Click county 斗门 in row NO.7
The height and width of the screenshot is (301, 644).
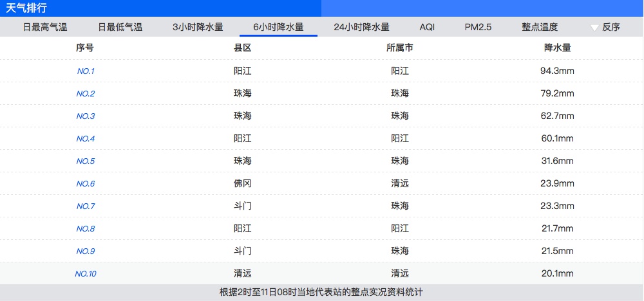click(x=242, y=206)
